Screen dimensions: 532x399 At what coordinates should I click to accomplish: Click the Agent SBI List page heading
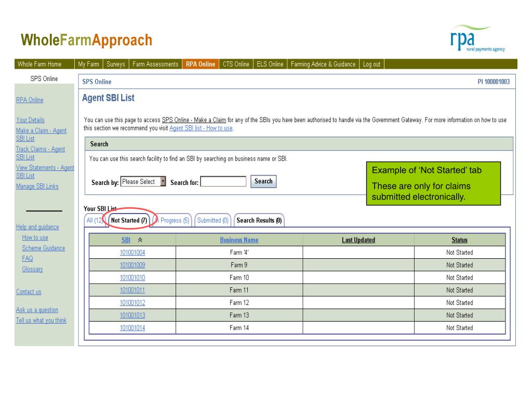pyautogui.click(x=108, y=98)
